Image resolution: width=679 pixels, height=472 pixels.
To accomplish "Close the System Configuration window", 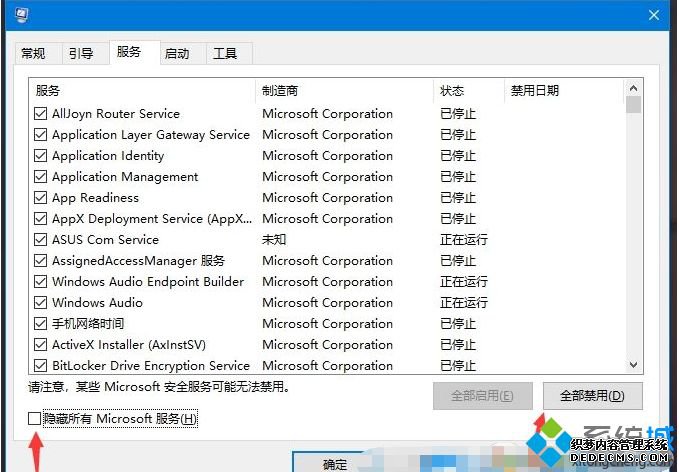I will 653,15.
